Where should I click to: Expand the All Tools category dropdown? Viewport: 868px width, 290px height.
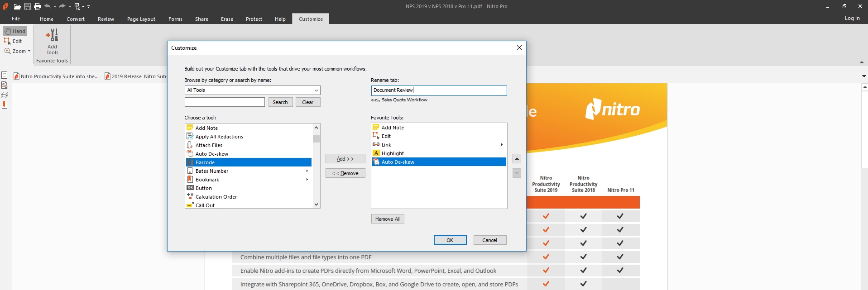(x=317, y=90)
